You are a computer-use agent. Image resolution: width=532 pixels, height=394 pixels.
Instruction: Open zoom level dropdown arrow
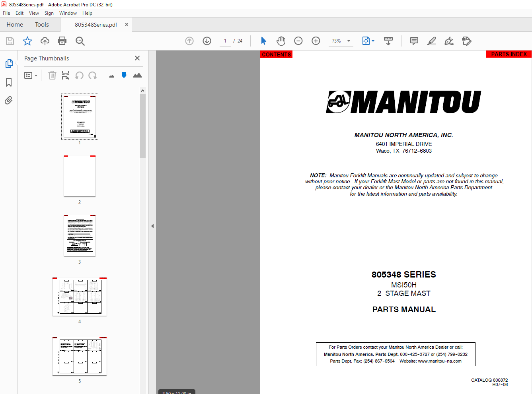point(349,41)
